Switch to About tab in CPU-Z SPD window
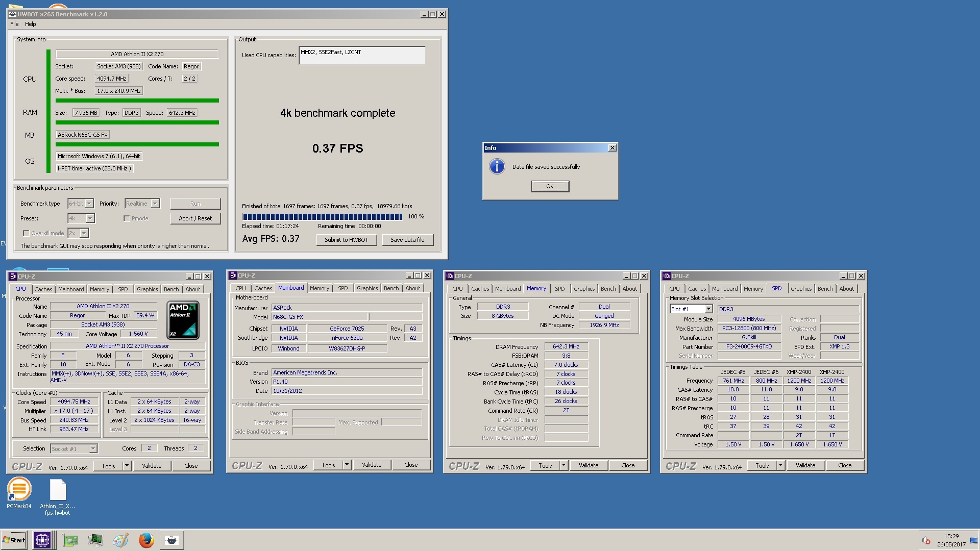 tap(846, 289)
